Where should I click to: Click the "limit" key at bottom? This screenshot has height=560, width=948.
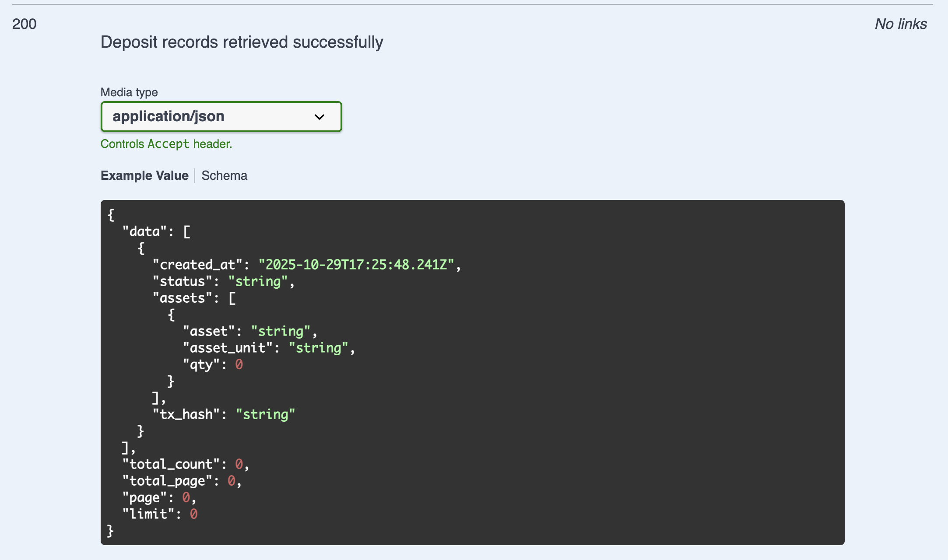click(x=148, y=514)
